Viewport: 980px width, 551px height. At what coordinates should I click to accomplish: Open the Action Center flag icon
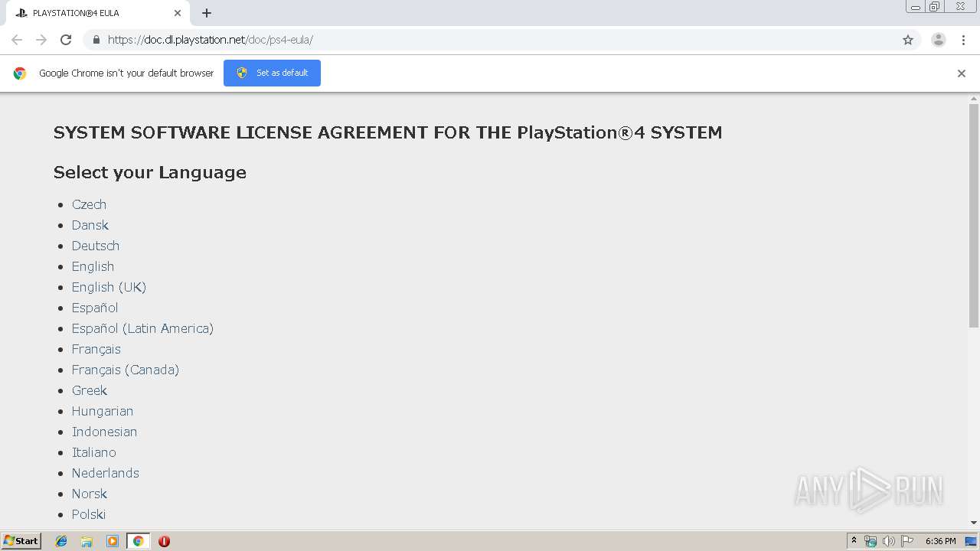pyautogui.click(x=907, y=541)
